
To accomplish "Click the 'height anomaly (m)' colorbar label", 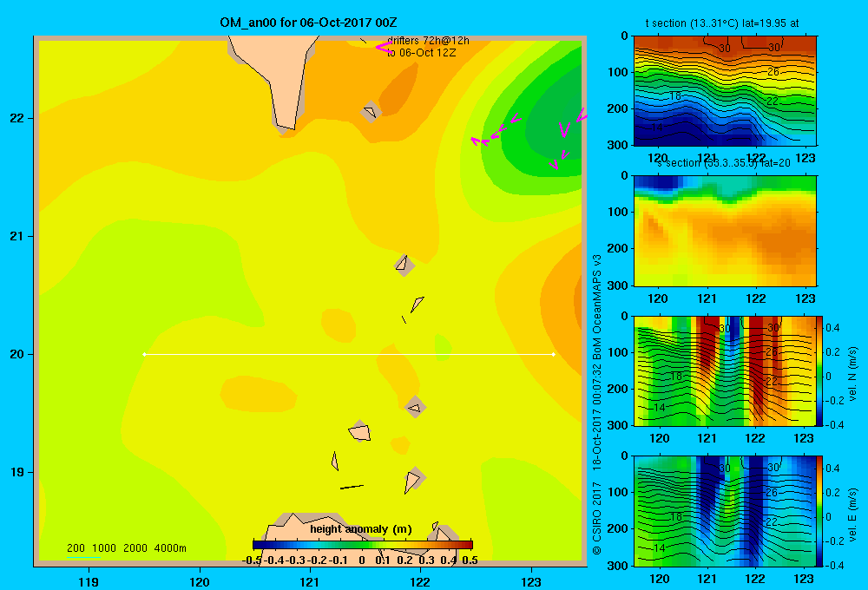I will pos(361,529).
